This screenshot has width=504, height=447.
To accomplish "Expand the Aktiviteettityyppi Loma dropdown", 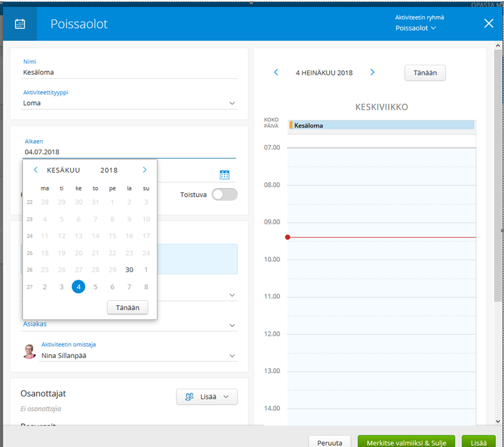I will (x=232, y=103).
